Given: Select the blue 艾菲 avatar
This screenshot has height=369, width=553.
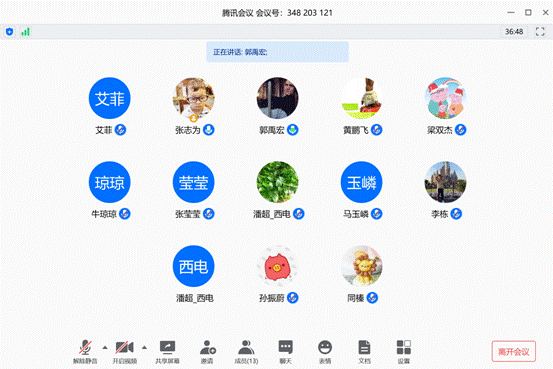Looking at the screenshot, I should 110,98.
